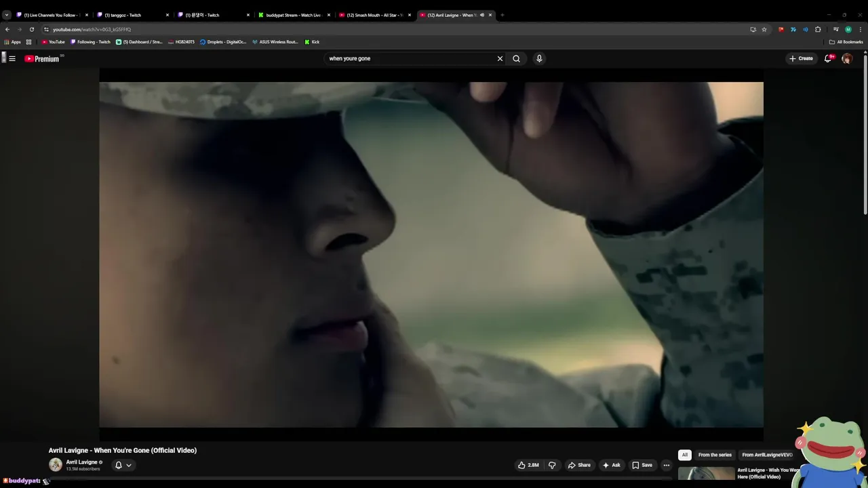Click the notification bell next to channel
Viewport: 868px width, 488px height.
(x=118, y=465)
